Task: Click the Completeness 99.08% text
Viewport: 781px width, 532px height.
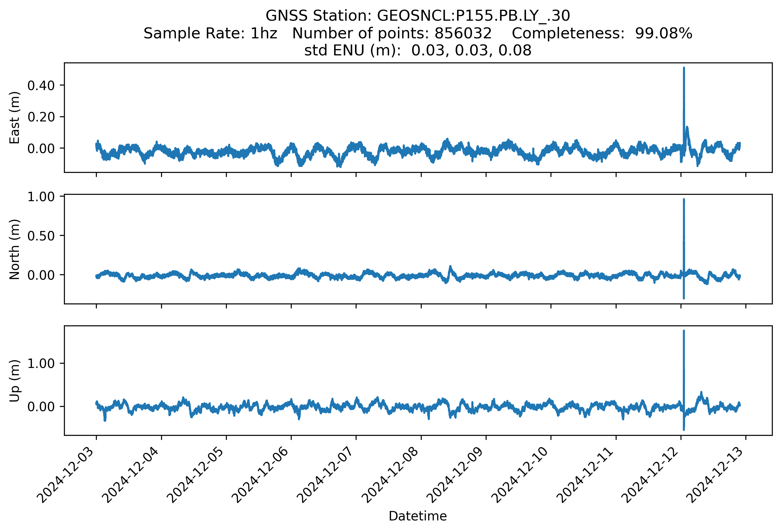Action: click(602, 33)
